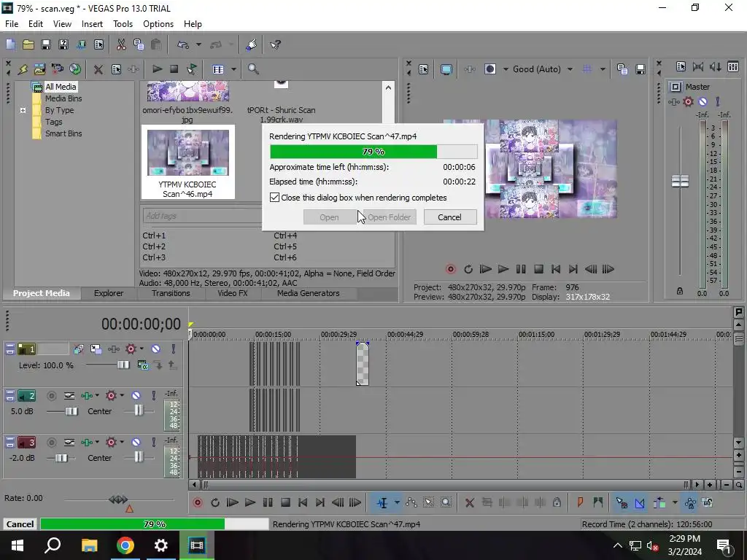Open Track Motion icon on track 1

coord(96,349)
